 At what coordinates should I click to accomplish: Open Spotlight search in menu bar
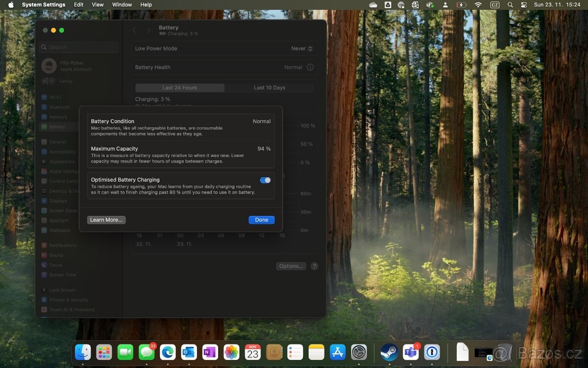(x=510, y=4)
